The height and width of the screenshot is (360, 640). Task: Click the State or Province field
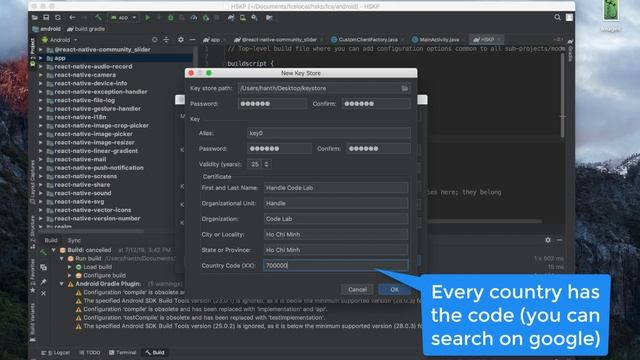click(x=336, y=250)
